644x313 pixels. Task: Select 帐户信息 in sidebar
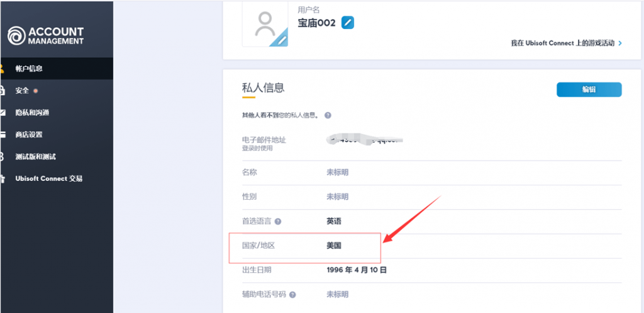coord(57,69)
